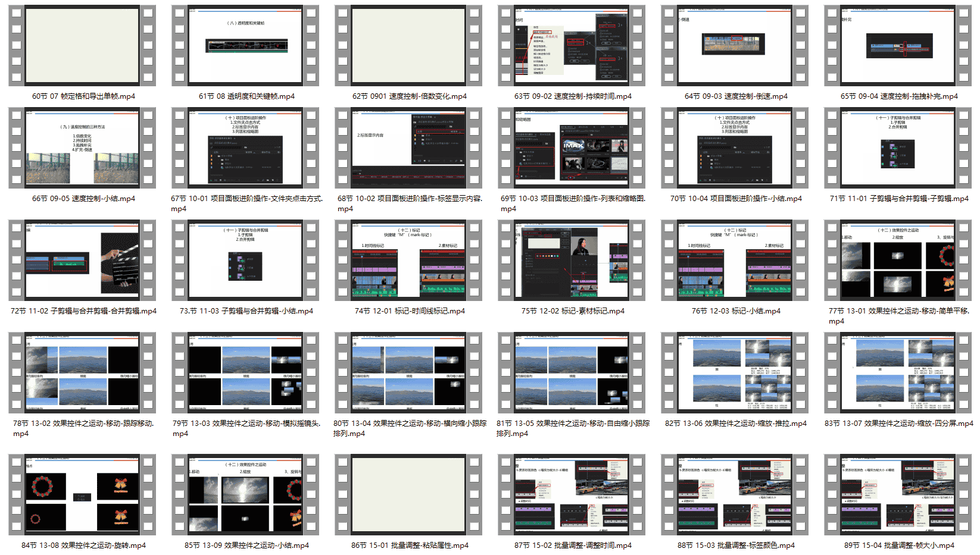980x555 pixels.
Task: Click the 71节 11-01 子剪辑 thumbnail
Action: click(x=898, y=148)
